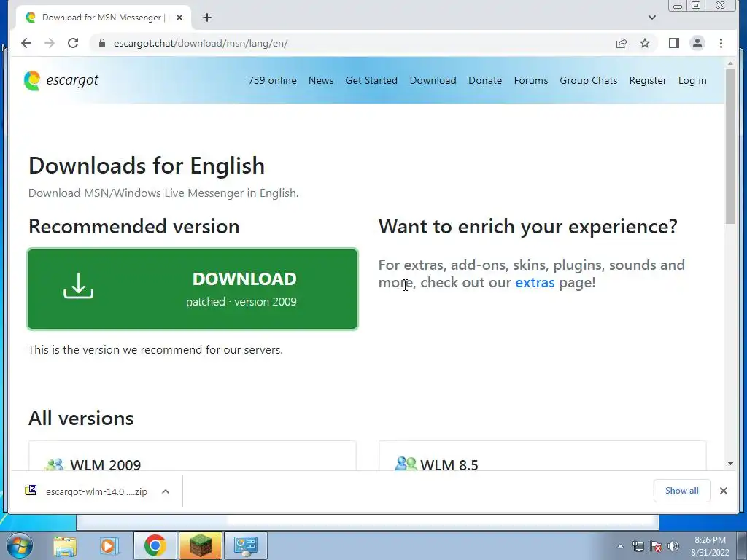Click the WLM 2009 buddy icon

[x=54, y=464]
